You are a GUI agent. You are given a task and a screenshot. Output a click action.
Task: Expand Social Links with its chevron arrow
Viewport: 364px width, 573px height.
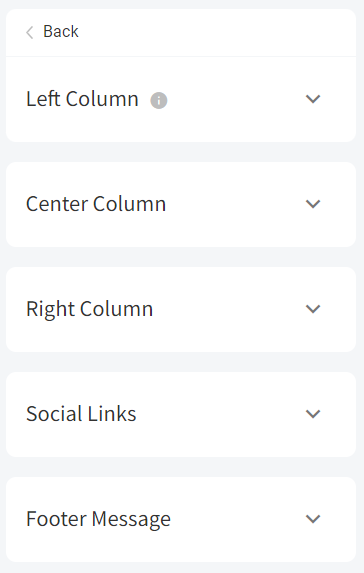click(313, 414)
